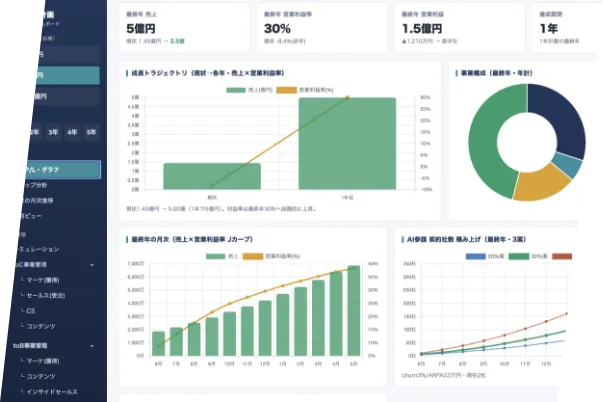The image size is (603, 402).
Task: Collapse the toC事業管理 section arrow
Action: coord(92,265)
